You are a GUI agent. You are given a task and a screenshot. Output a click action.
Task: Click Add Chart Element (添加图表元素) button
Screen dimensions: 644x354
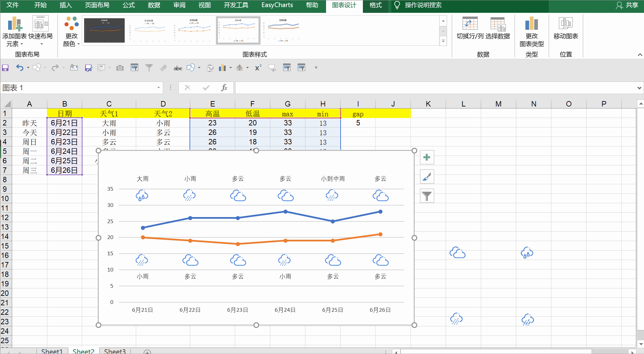[x=15, y=31]
